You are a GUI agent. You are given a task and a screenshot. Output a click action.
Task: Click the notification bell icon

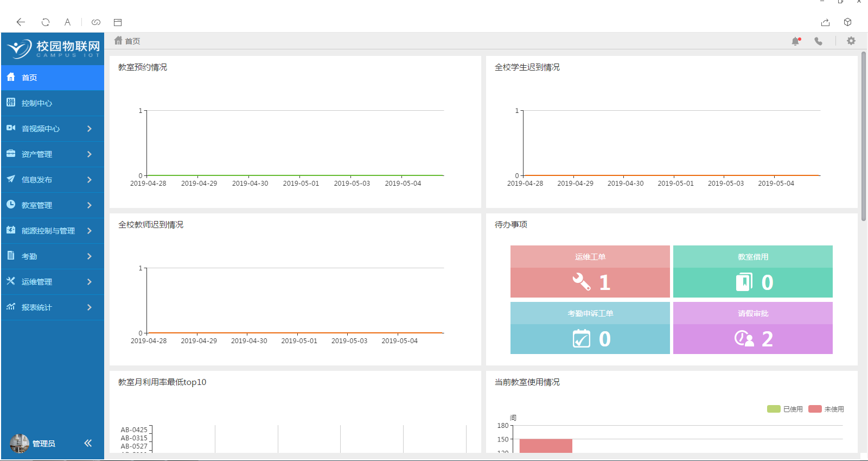[x=796, y=41]
